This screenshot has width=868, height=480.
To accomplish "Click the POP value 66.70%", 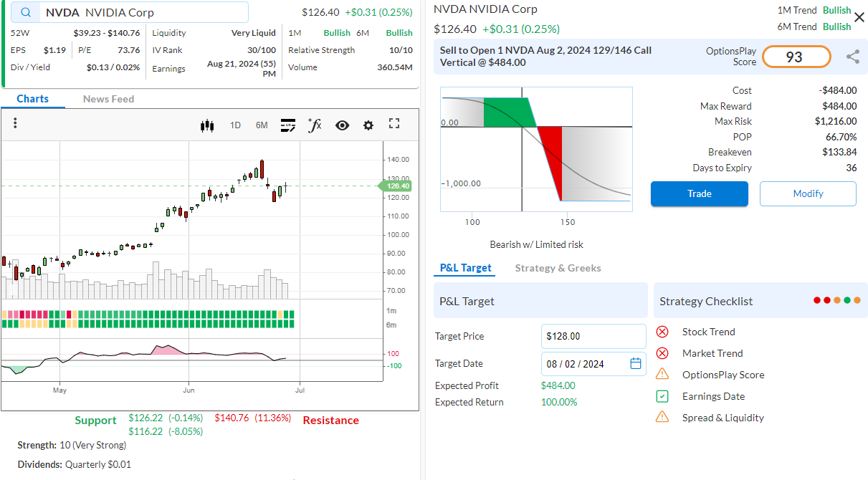I will point(841,136).
